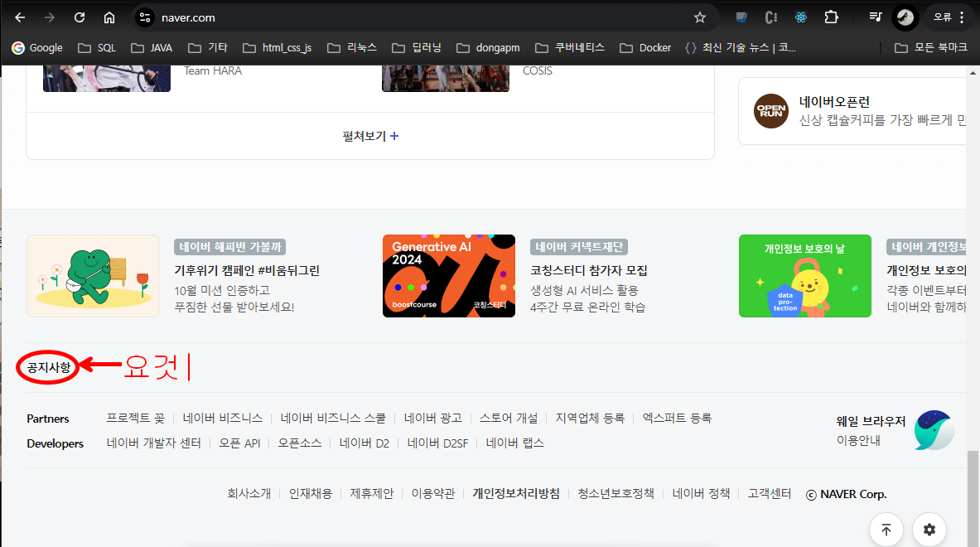980x547 pixels.
Task: Open the SQL bookmark folder
Action: point(97,47)
